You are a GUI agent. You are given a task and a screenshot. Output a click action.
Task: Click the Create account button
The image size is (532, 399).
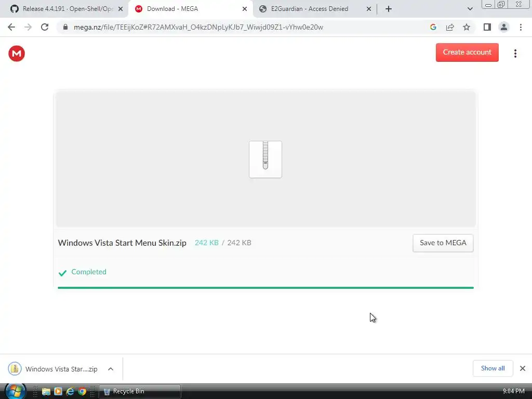[x=467, y=52]
